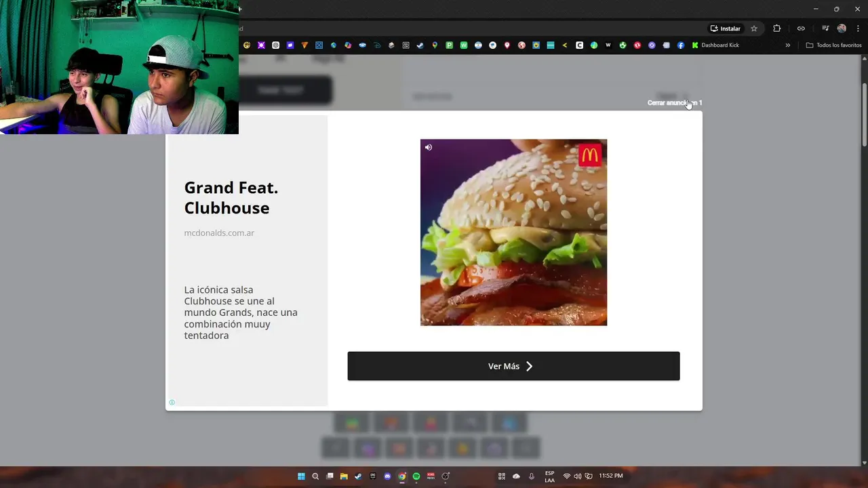Switch the ESP LAA keyboard language

tap(549, 476)
